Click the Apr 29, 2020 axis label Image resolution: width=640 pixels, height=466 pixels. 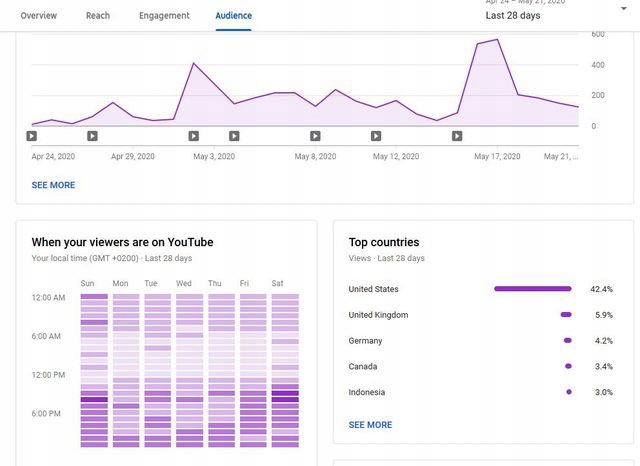point(133,156)
